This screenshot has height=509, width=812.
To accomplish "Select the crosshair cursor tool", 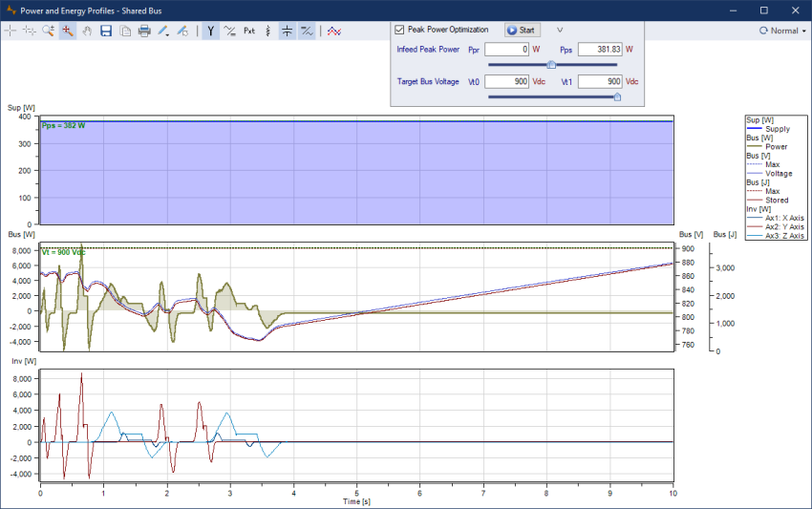I will (11, 31).
